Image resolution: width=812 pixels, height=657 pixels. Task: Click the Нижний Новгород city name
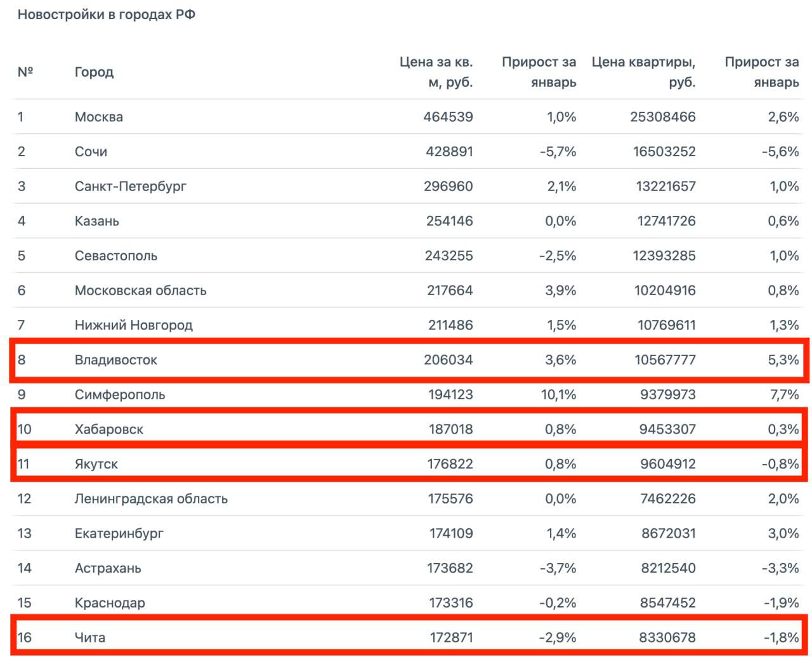[x=133, y=325]
